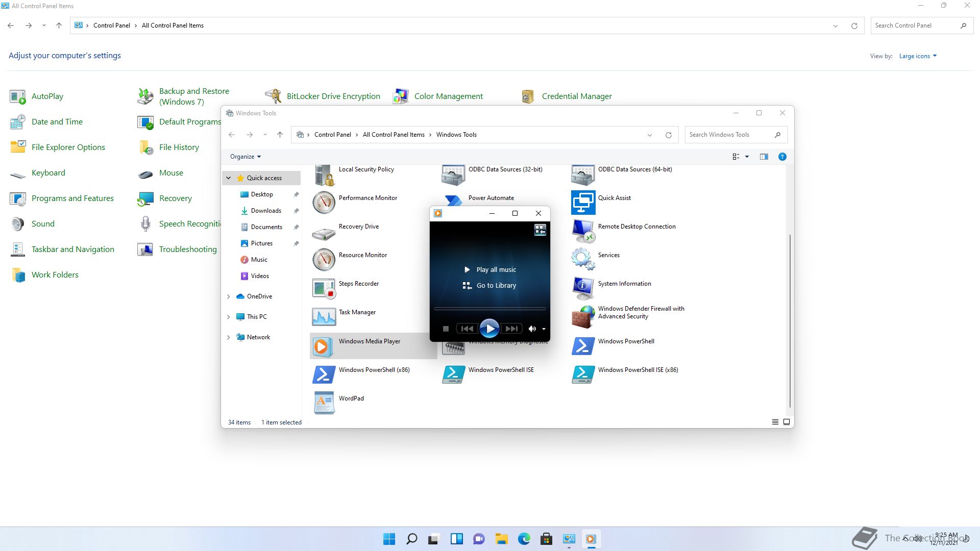The image size is (980, 551).
Task: Click Windows Tools vertical scrollbar
Action: pyautogui.click(x=790, y=321)
